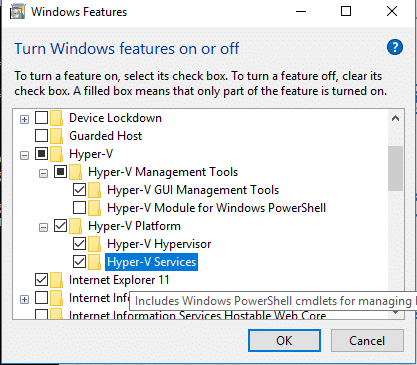Screen dimensions: 417x365
Task: Click the Internet Explorer 11 folder icon
Action: pyautogui.click(x=56, y=280)
